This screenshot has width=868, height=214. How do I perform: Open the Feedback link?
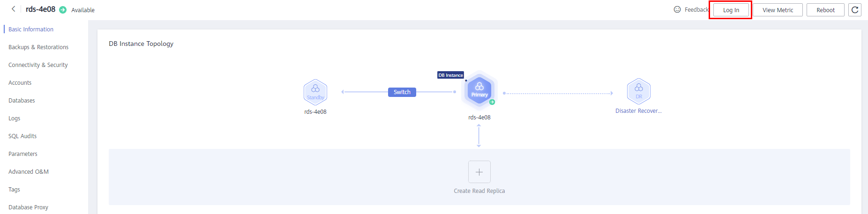(x=696, y=9)
